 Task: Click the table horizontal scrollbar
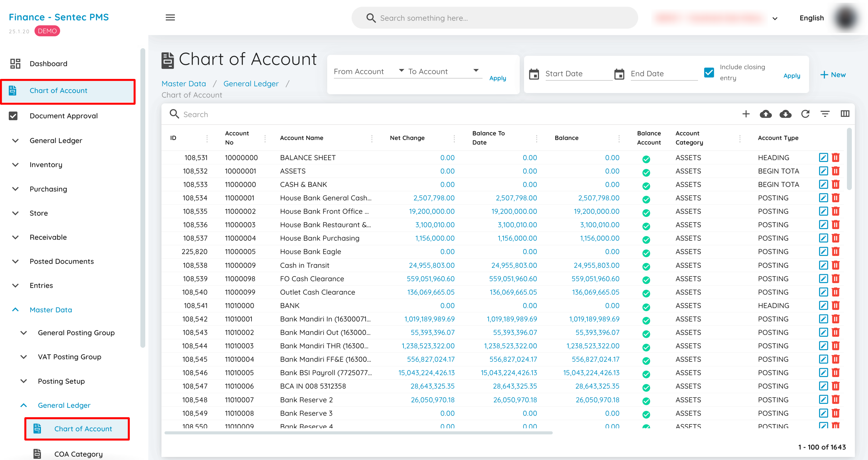point(358,433)
